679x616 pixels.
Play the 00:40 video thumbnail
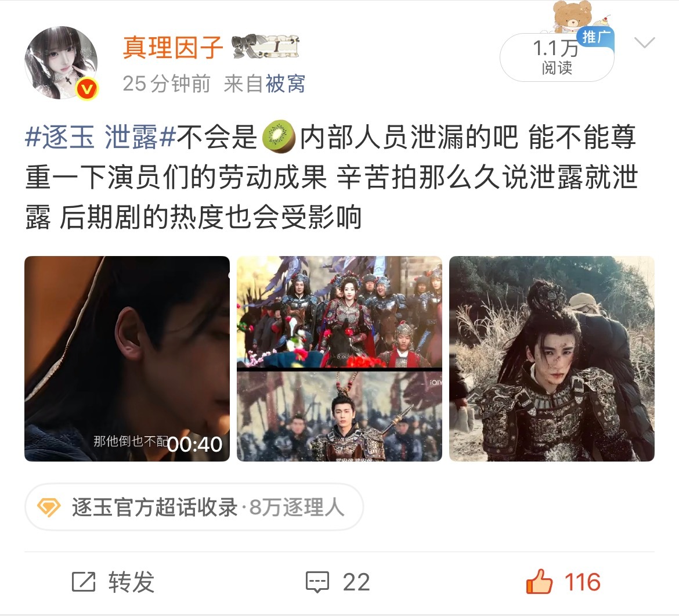point(127,359)
